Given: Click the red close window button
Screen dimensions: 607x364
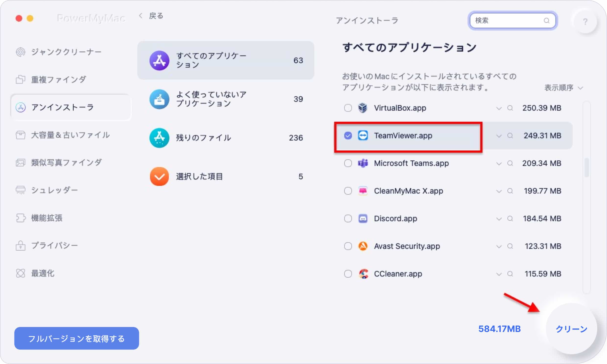Looking at the screenshot, I should pos(19,18).
